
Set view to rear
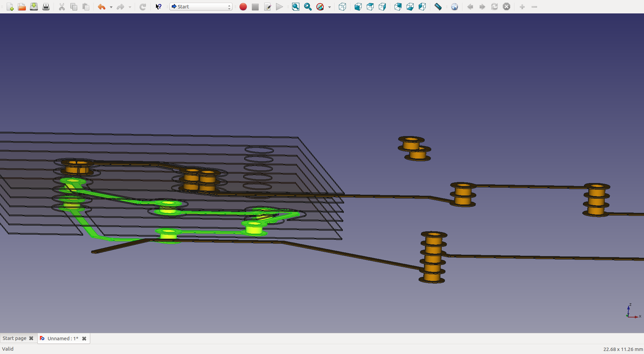(x=398, y=7)
